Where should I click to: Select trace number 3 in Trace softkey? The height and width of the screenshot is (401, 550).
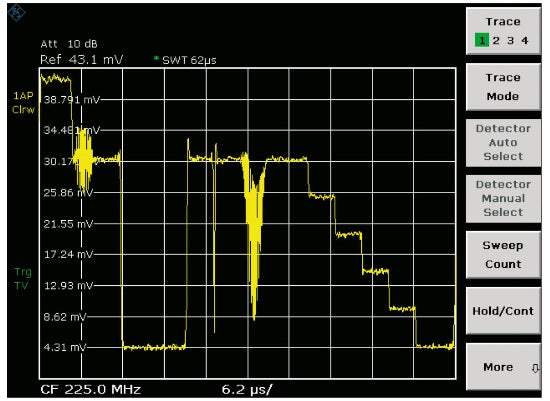coord(510,41)
